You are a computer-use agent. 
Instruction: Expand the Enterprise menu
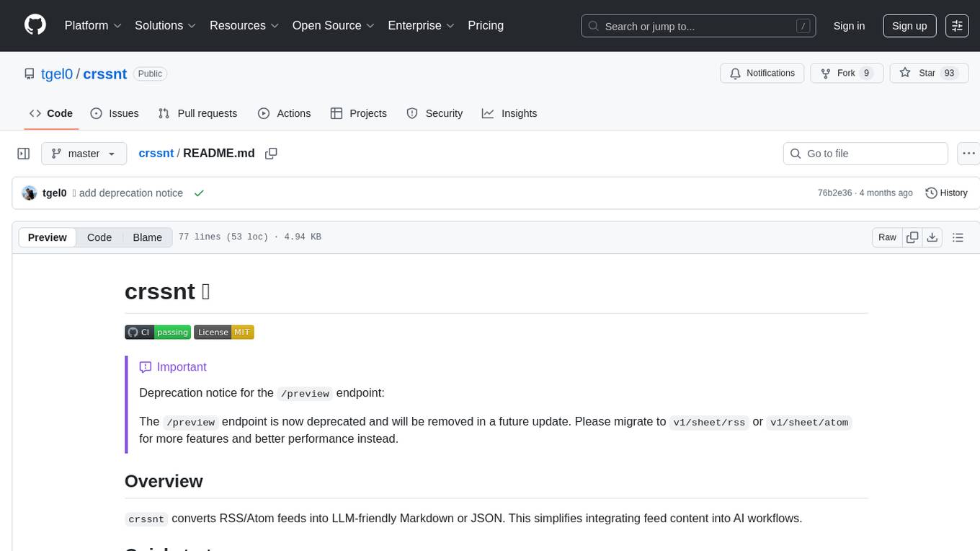click(421, 25)
